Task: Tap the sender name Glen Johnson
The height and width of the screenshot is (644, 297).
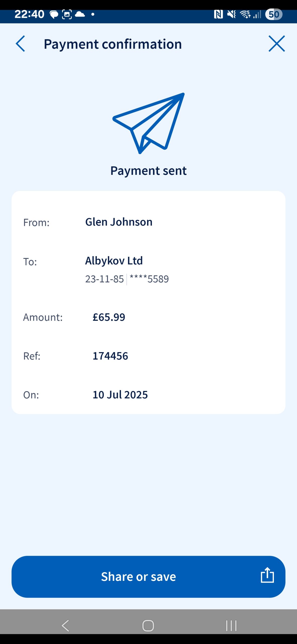Action: (119, 222)
